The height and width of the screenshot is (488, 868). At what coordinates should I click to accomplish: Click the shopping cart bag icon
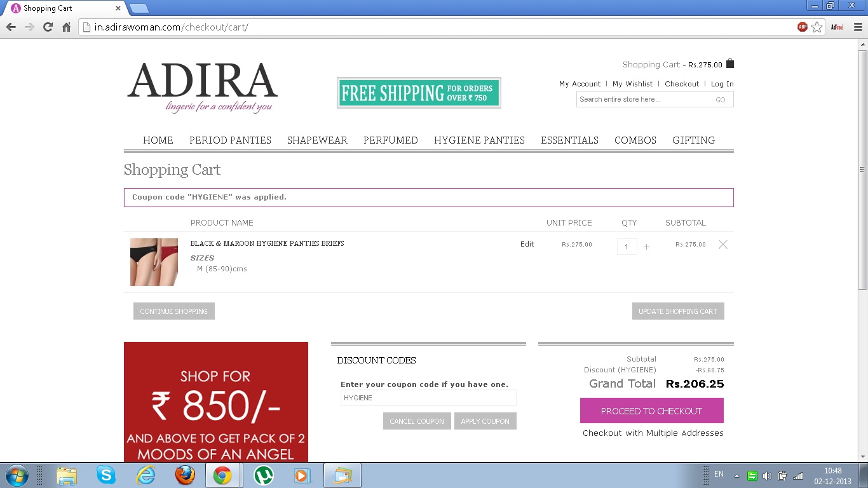(730, 64)
